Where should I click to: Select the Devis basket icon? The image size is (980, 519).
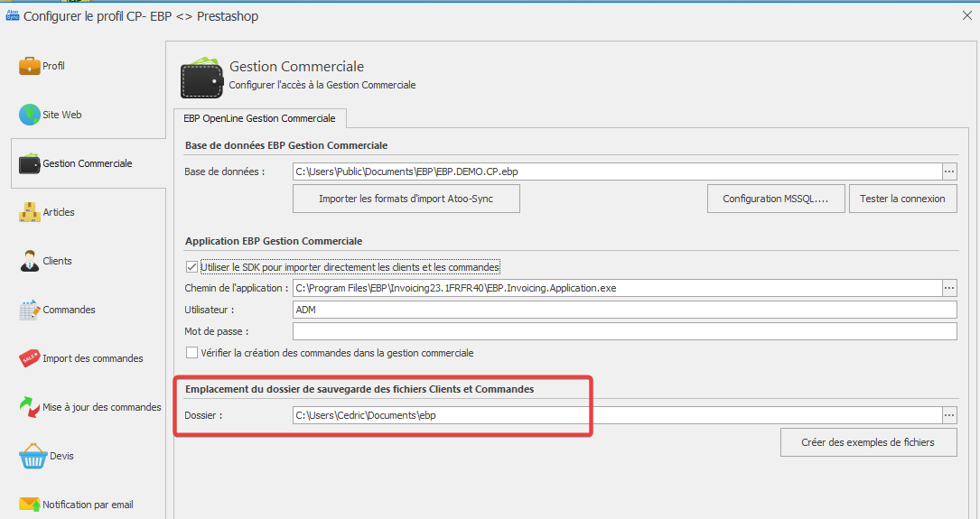pos(33,456)
